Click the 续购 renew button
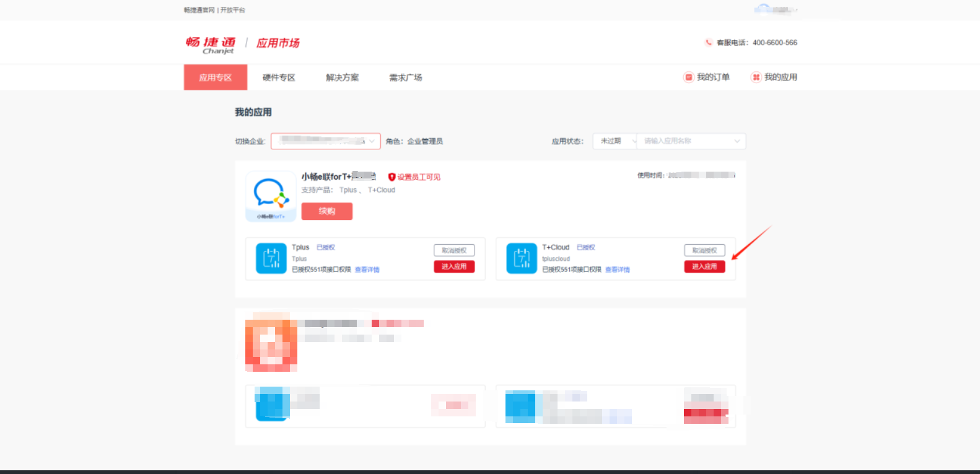The width and height of the screenshot is (980, 474). (x=327, y=211)
